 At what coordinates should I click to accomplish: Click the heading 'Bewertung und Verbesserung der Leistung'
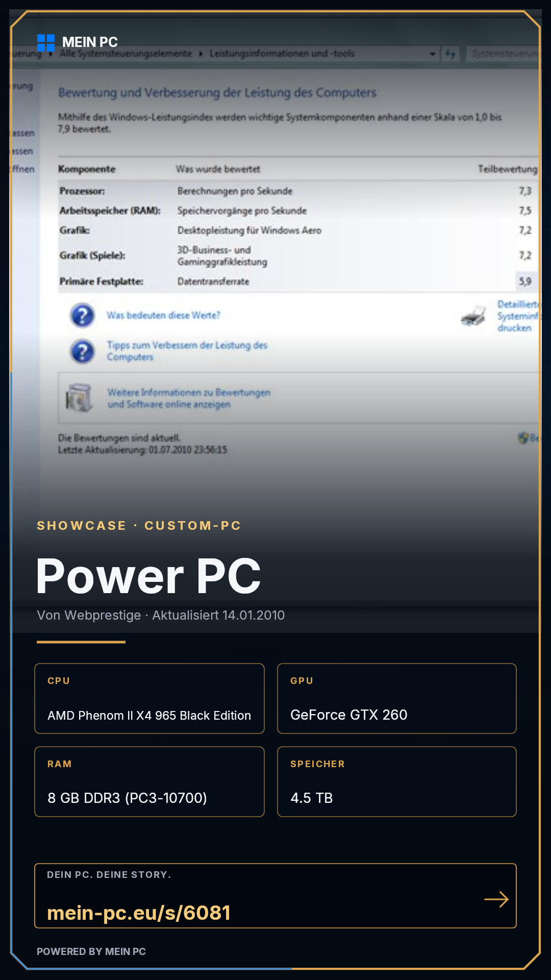tap(217, 93)
